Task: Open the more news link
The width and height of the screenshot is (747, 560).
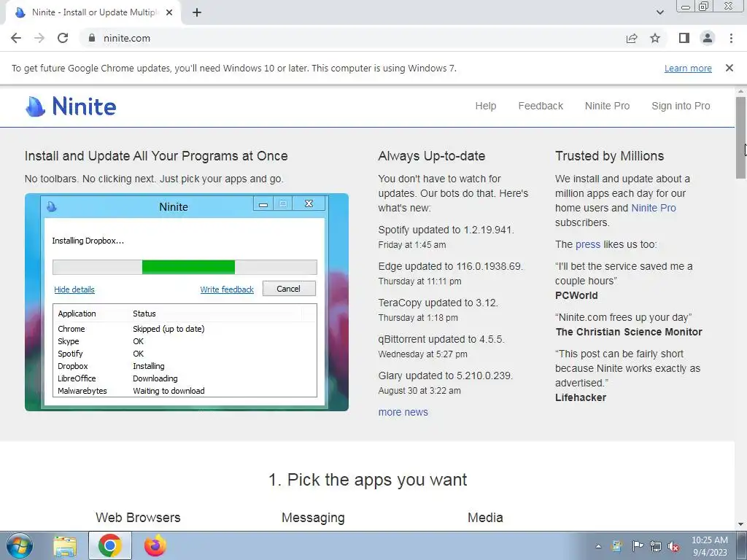Action: (x=403, y=412)
